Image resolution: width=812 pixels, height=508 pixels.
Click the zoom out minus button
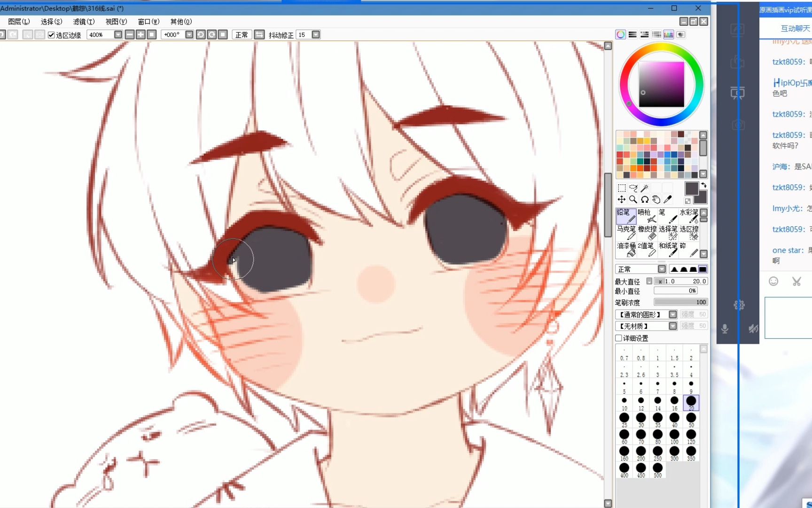130,34
